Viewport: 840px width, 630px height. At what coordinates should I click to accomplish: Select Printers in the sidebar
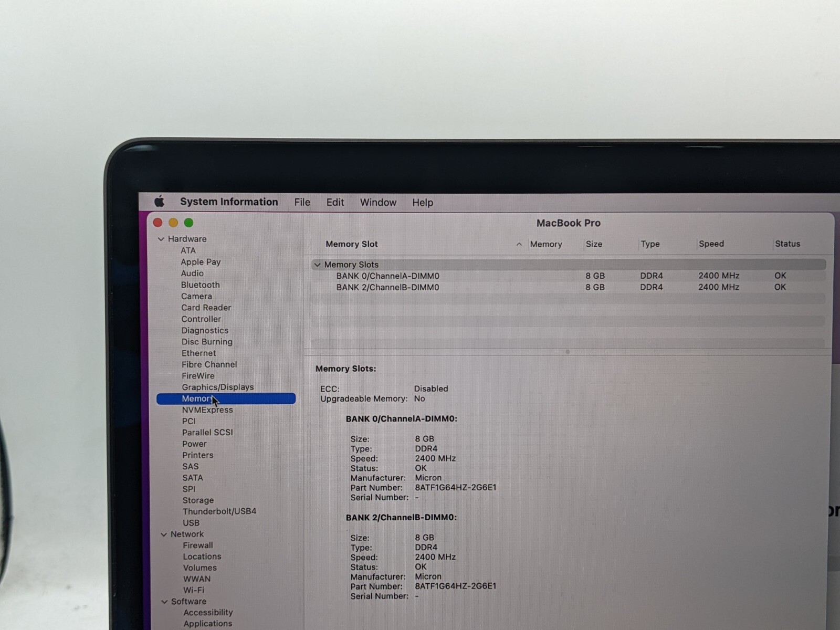[x=198, y=455]
